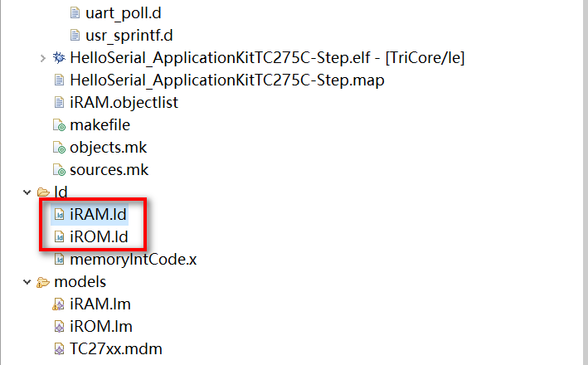Select sources.mk in the tree
This screenshot has width=588, height=365.
pos(109,170)
